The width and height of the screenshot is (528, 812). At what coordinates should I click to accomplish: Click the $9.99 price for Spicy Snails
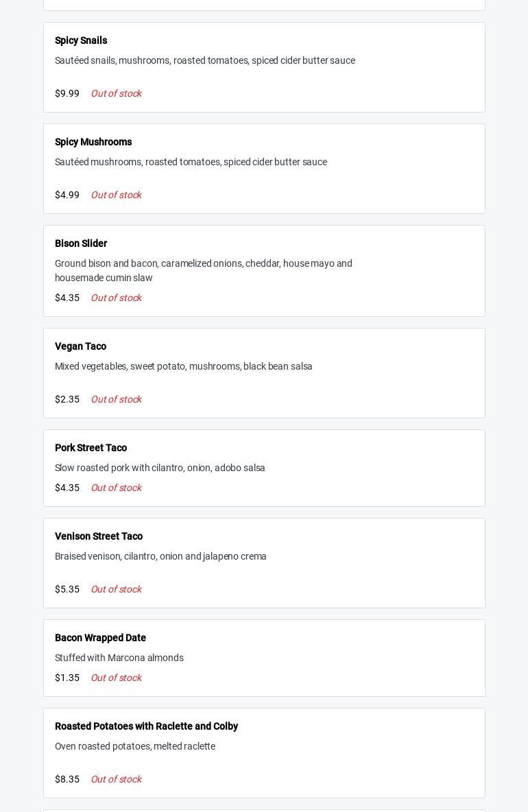coord(67,93)
